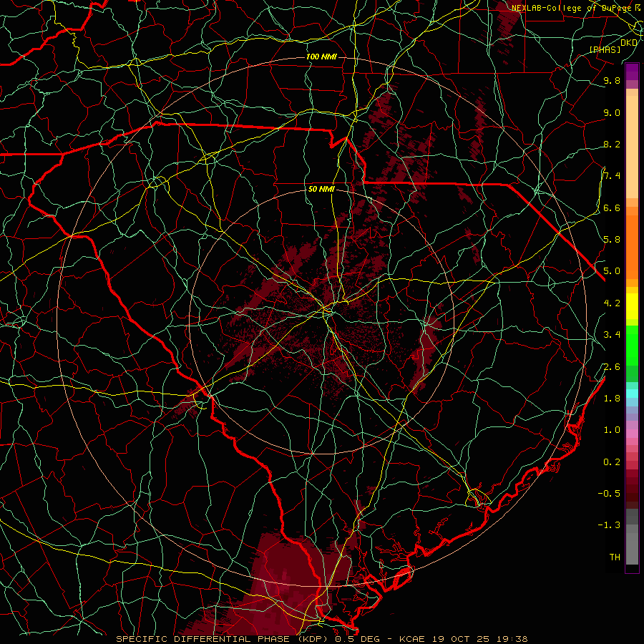Image resolution: width=644 pixels, height=644 pixels.
Task: Click the arrow icon after DuPage
Action: 638,7
